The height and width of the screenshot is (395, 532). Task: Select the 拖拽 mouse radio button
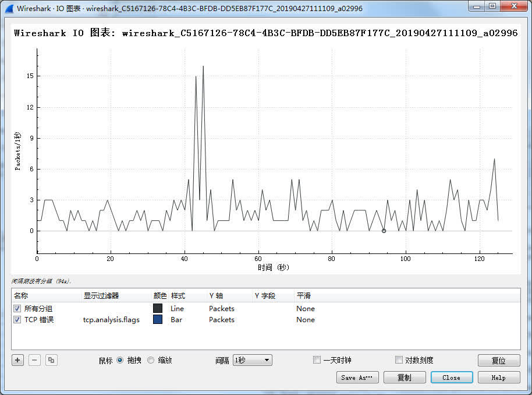(x=120, y=360)
